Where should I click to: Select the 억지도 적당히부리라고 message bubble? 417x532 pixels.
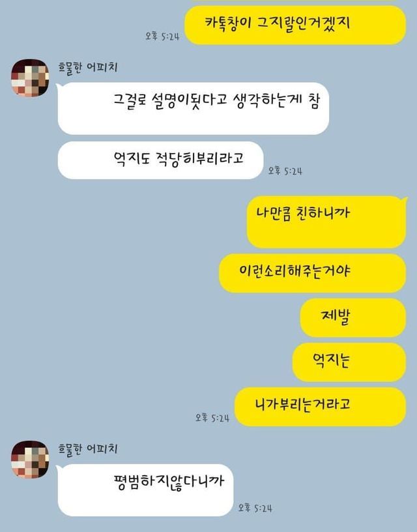[161, 160]
